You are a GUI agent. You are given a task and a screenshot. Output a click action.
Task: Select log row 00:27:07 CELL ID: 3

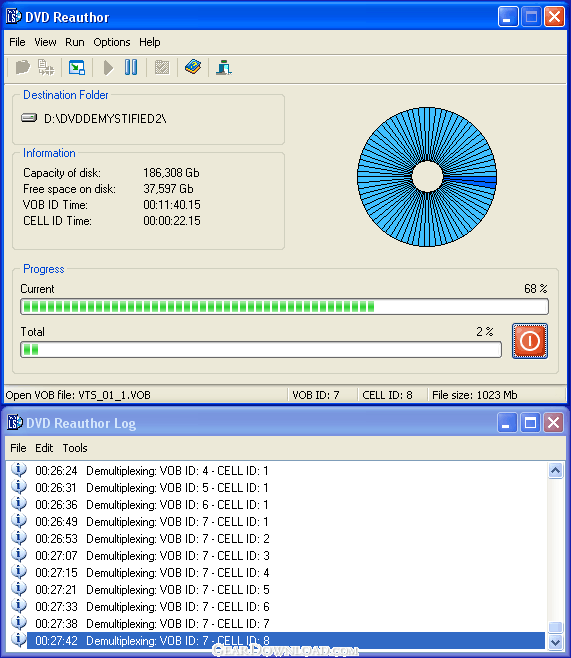coord(286,556)
